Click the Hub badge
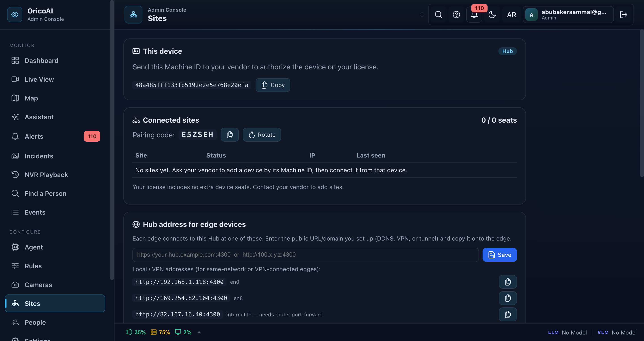This screenshot has width=644, height=341. [508, 51]
